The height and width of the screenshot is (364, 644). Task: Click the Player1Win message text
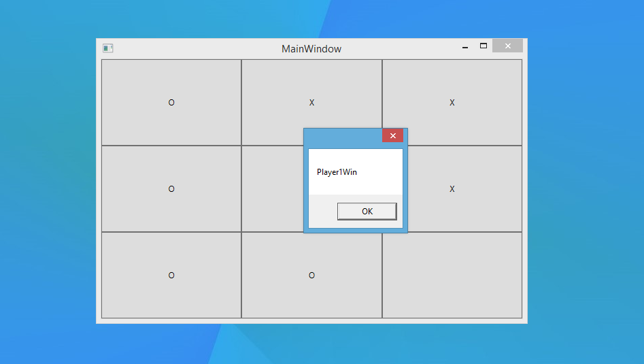(337, 172)
